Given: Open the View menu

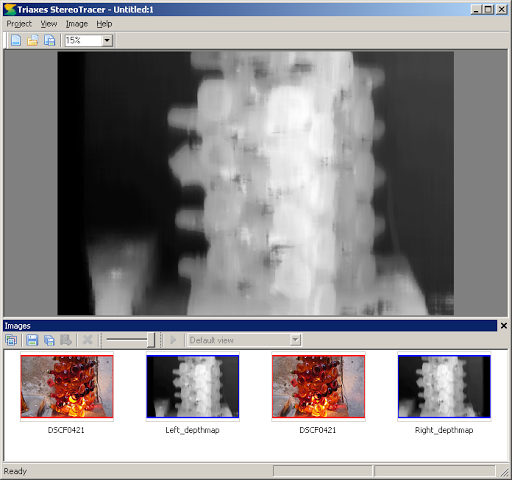Looking at the screenshot, I should point(49,24).
